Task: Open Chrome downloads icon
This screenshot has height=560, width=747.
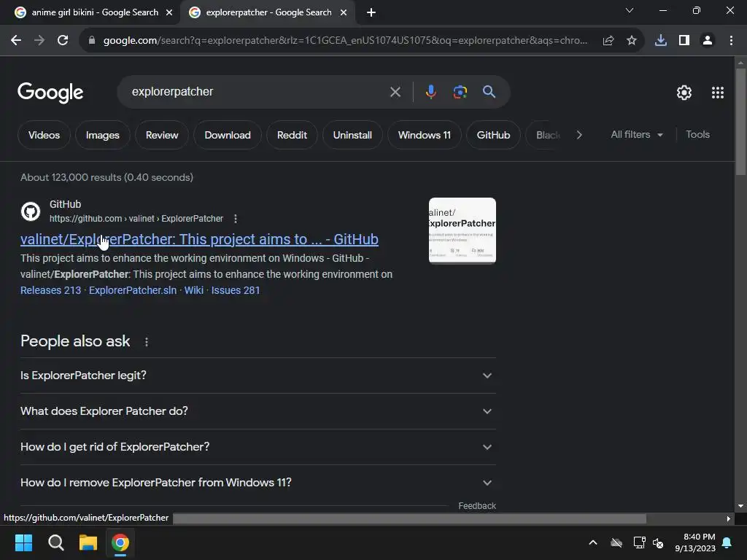Action: point(661,41)
